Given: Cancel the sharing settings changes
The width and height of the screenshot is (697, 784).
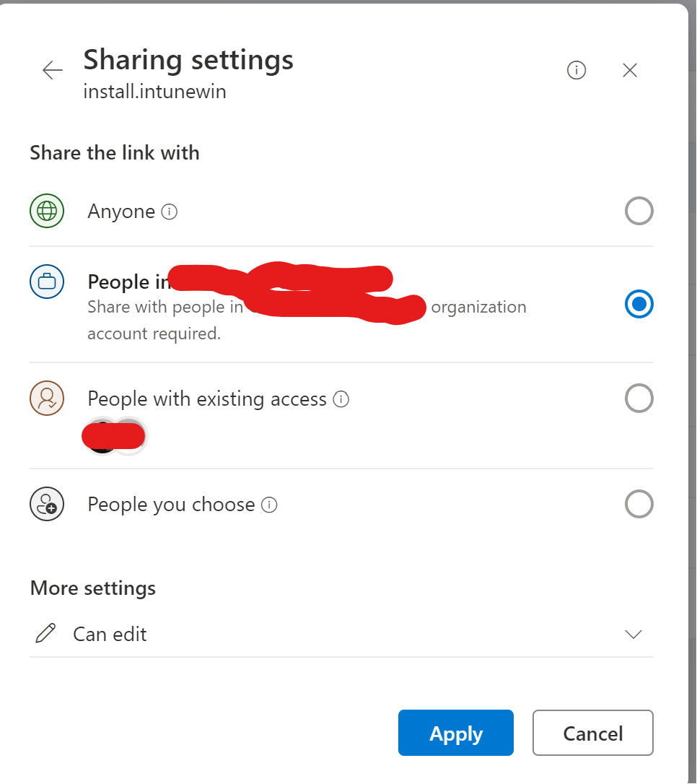Looking at the screenshot, I should point(593,733).
